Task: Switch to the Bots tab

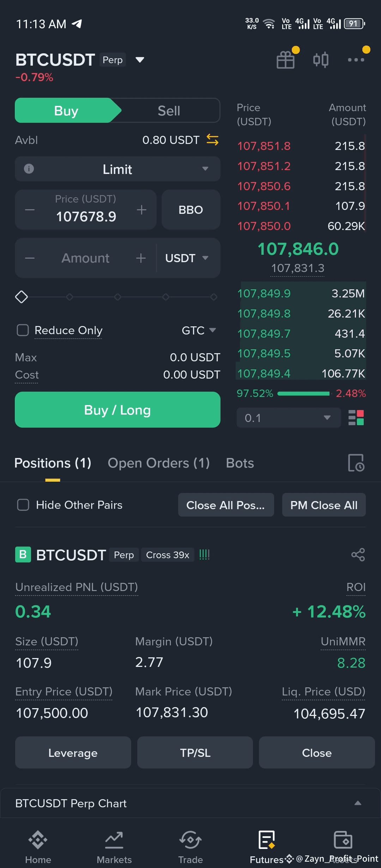Action: (x=240, y=463)
